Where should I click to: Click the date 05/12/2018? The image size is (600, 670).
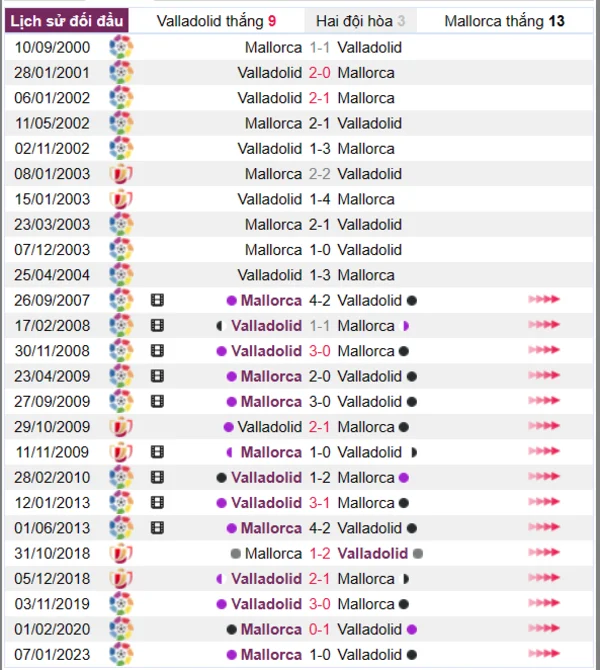52,579
